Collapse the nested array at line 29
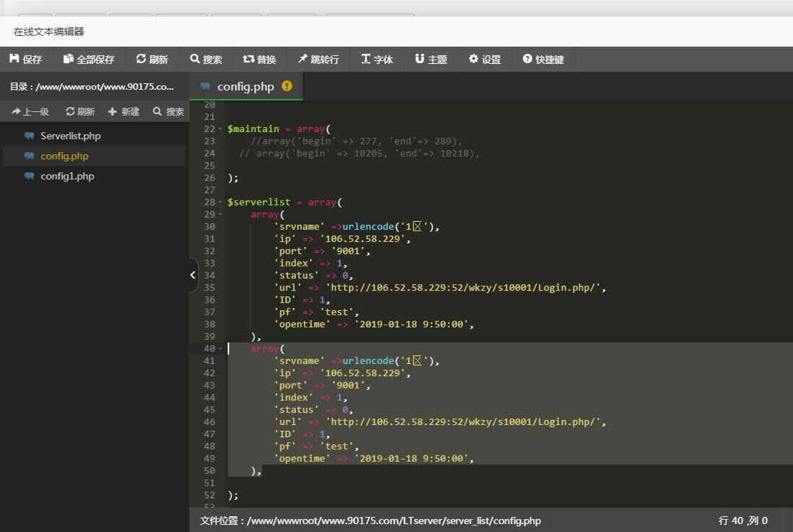Screen dimensions: 793x532 point(221,215)
